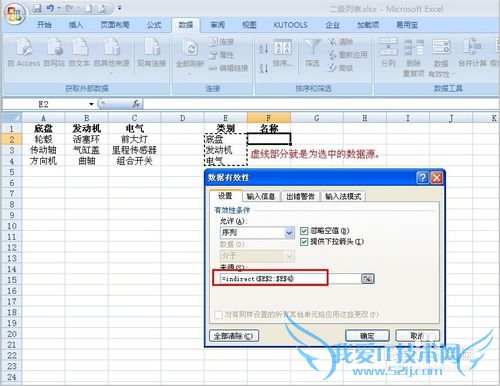Import data From Web
The height and width of the screenshot is (386, 500).
(x=54, y=52)
